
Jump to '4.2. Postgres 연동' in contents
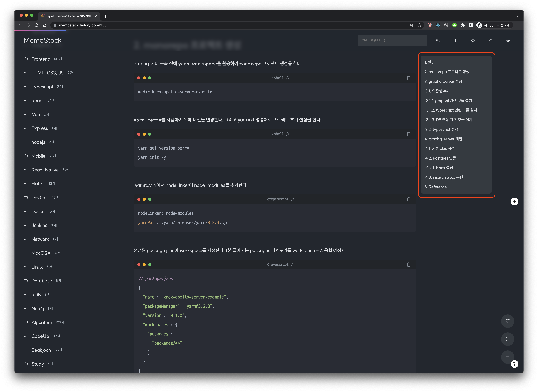[440, 158]
